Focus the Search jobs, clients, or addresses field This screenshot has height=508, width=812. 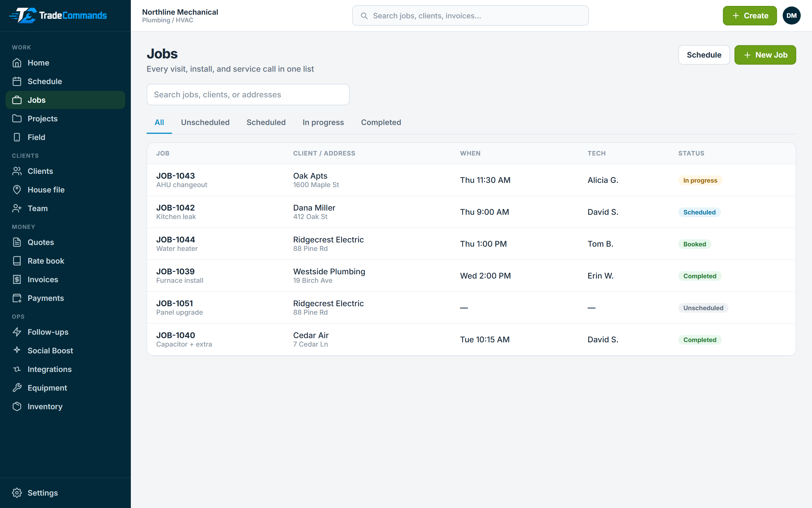pos(248,95)
